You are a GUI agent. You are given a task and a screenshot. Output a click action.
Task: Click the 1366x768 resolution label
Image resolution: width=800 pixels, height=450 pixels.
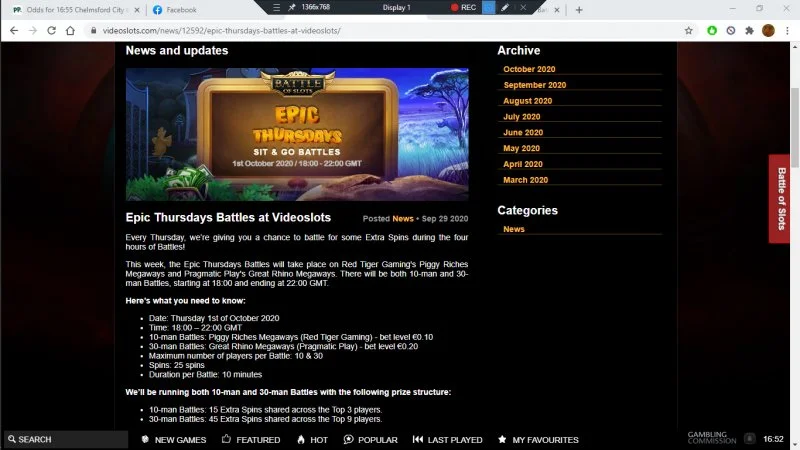click(315, 7)
